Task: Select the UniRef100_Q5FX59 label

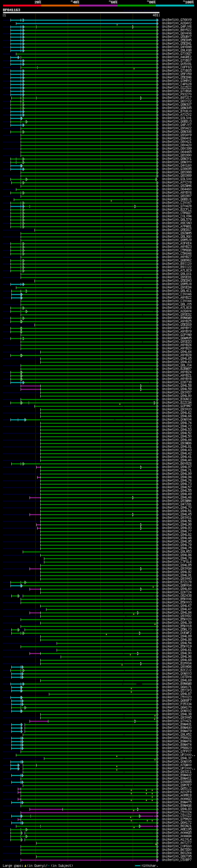Action: pyautogui.click(x=177, y=74)
